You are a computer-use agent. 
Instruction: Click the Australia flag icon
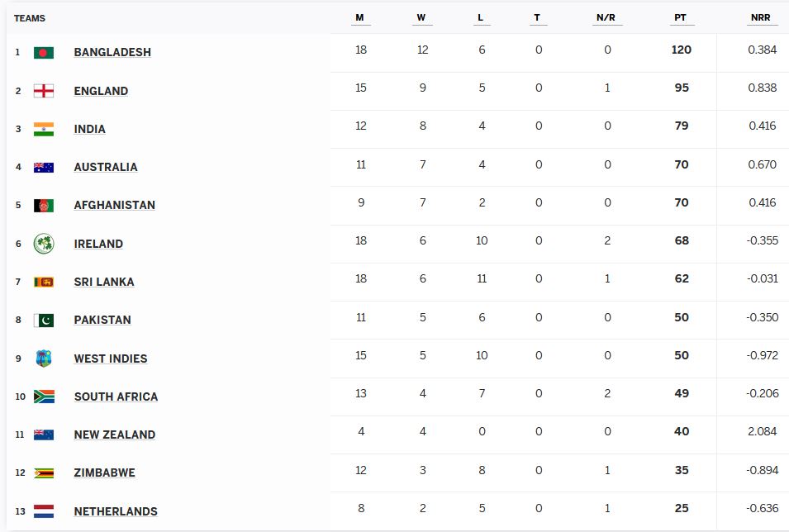[x=44, y=167]
